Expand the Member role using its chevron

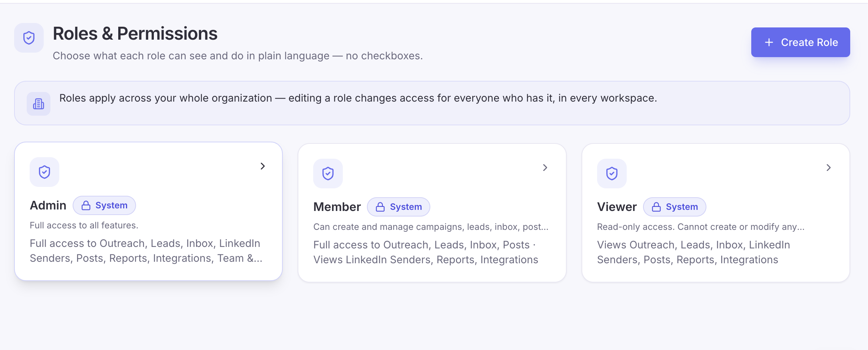pyautogui.click(x=545, y=168)
